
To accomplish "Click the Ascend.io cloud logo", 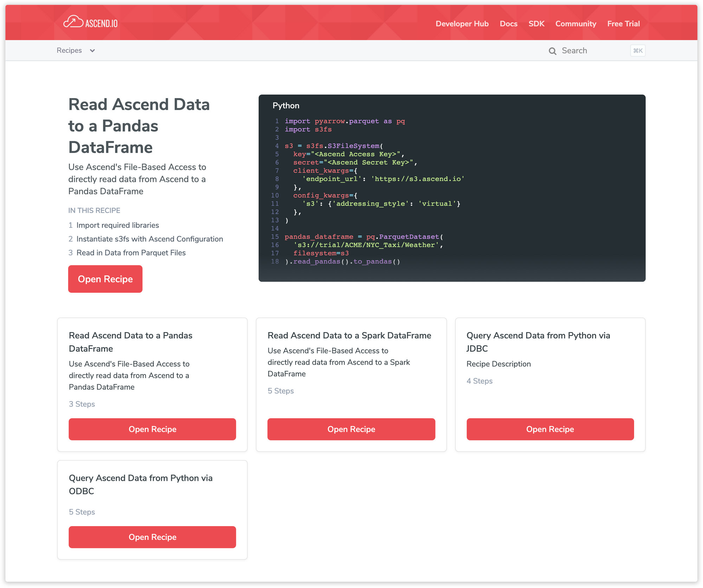I will coord(91,22).
